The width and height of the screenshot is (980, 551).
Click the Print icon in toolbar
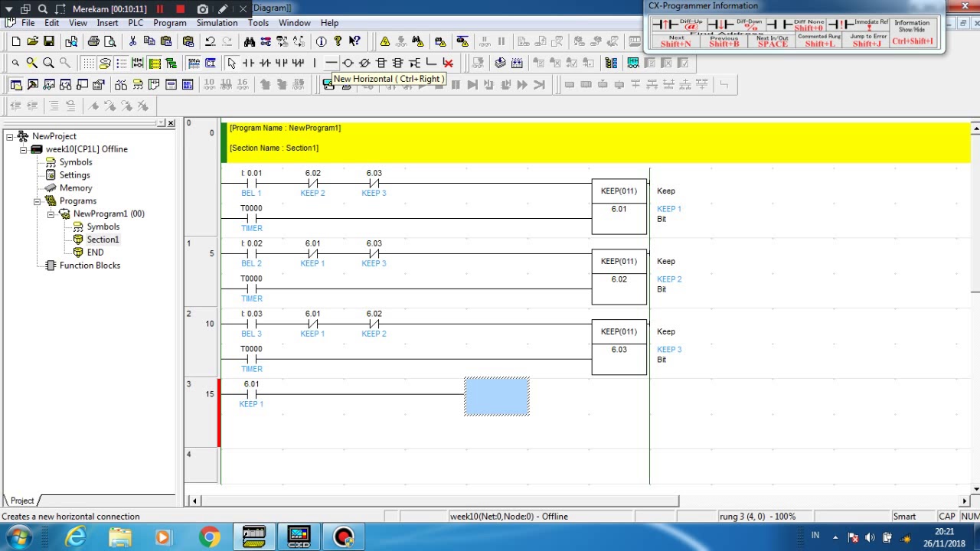pyautogui.click(x=93, y=41)
